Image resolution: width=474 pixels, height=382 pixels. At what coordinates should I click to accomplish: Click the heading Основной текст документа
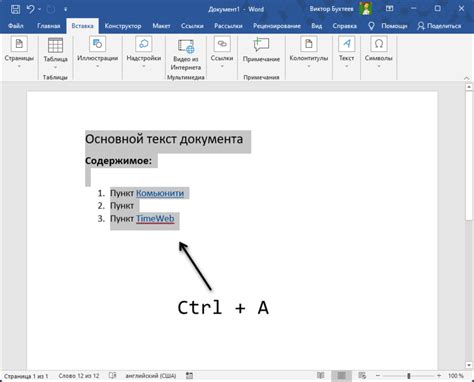pos(164,139)
